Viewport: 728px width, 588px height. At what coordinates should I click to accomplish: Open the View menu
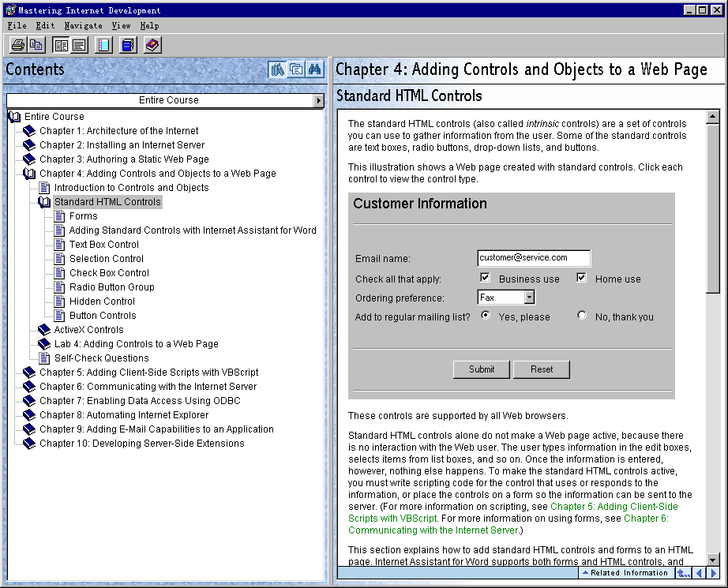121,25
